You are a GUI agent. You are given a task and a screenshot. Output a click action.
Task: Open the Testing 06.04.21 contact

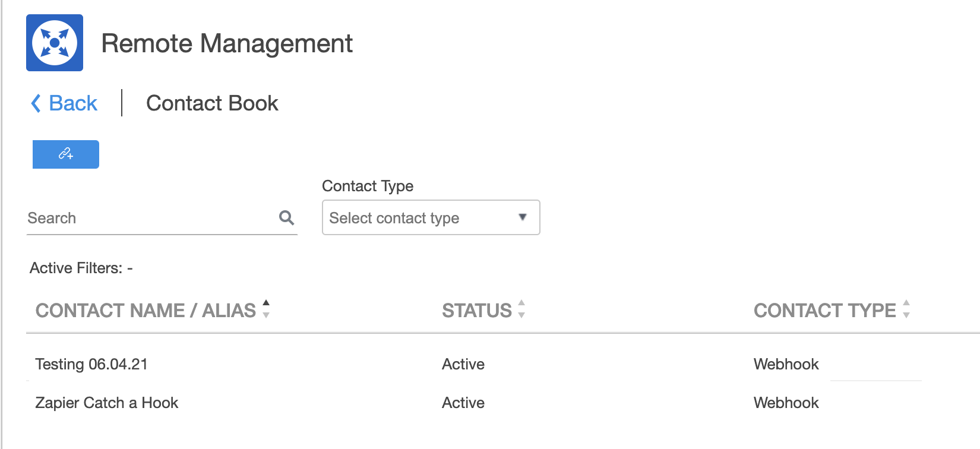[91, 364]
